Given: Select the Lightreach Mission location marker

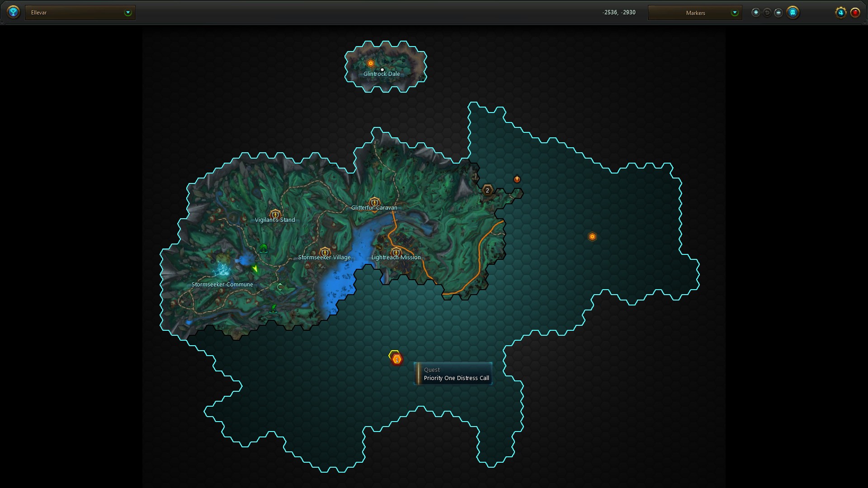Looking at the screenshot, I should click(396, 252).
